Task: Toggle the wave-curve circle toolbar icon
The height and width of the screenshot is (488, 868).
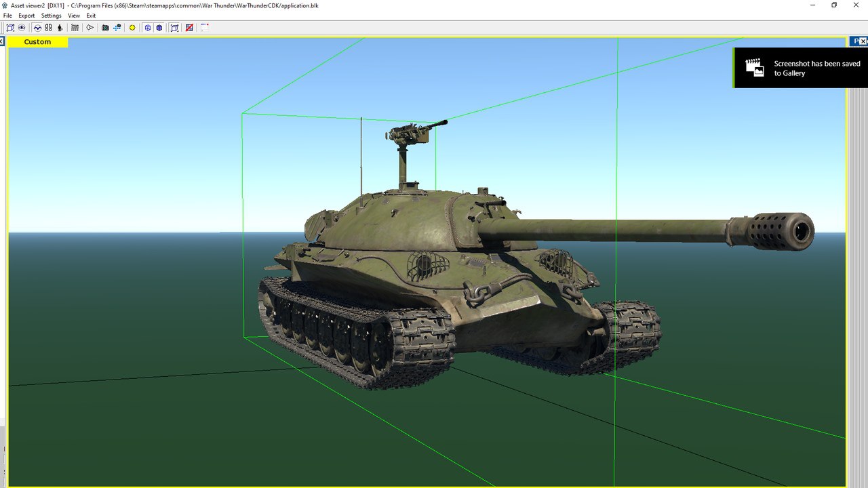Action: pos(37,28)
